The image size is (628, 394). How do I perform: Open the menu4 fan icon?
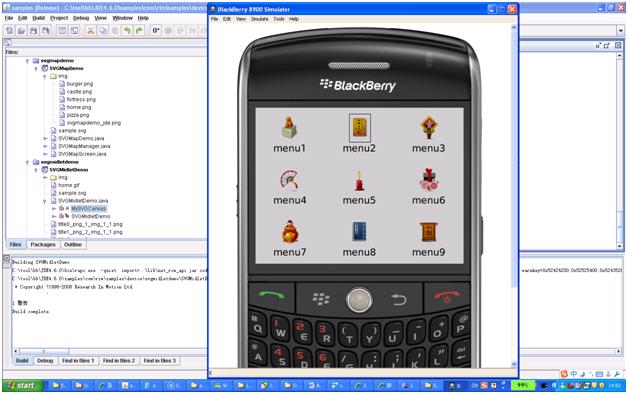(x=289, y=179)
